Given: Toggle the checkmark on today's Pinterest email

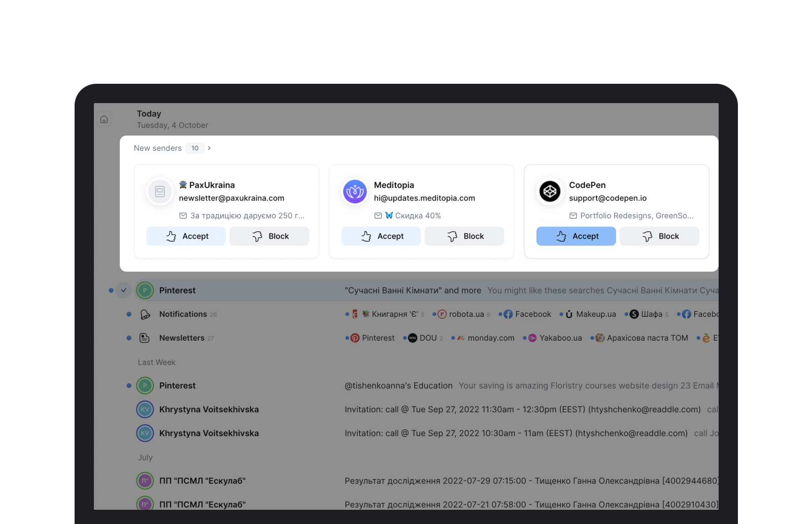Looking at the screenshot, I should 124,290.
